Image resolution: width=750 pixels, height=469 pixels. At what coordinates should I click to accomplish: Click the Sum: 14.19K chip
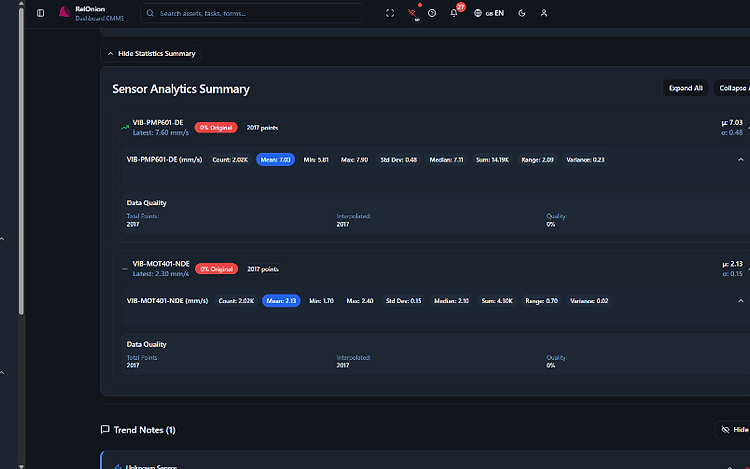pyautogui.click(x=492, y=160)
